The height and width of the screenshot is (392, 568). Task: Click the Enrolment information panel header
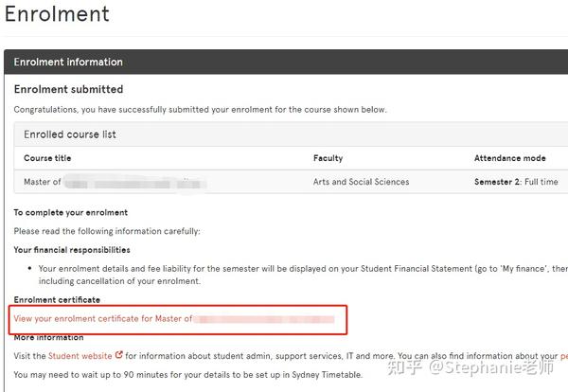point(286,62)
